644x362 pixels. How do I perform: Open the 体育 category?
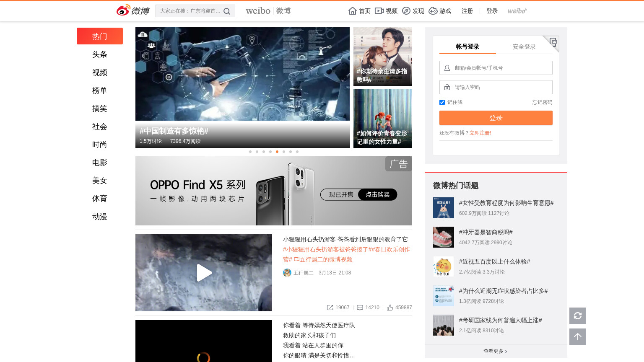(x=100, y=199)
